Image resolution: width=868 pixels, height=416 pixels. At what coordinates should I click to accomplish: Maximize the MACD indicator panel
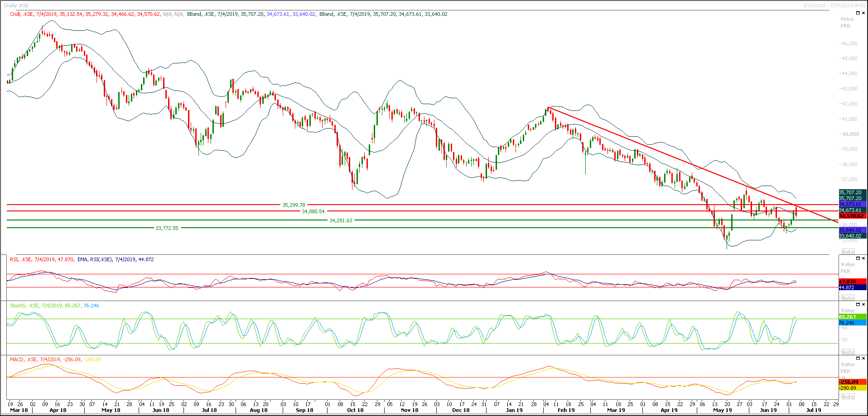point(858,358)
